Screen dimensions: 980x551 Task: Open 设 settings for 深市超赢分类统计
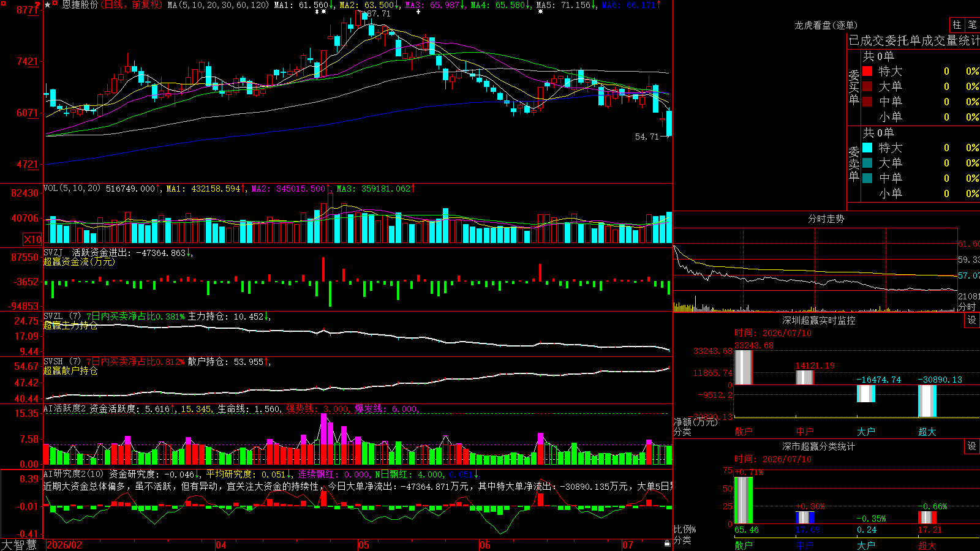972,446
